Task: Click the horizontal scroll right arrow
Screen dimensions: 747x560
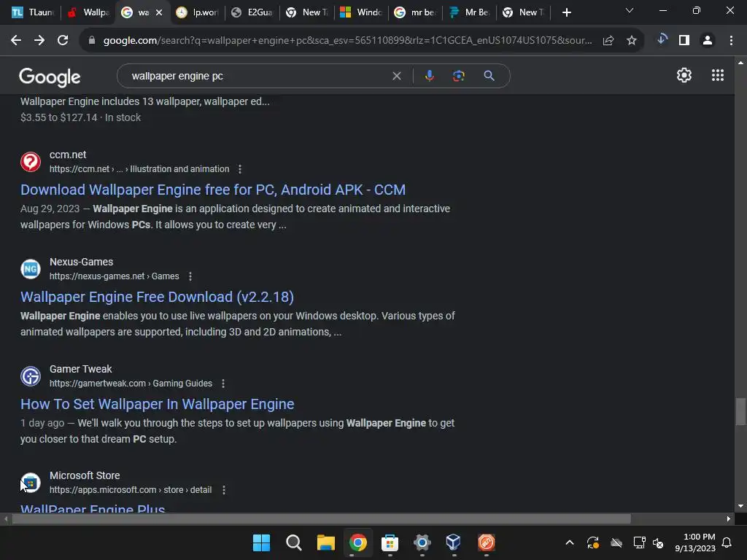Action: point(729,518)
